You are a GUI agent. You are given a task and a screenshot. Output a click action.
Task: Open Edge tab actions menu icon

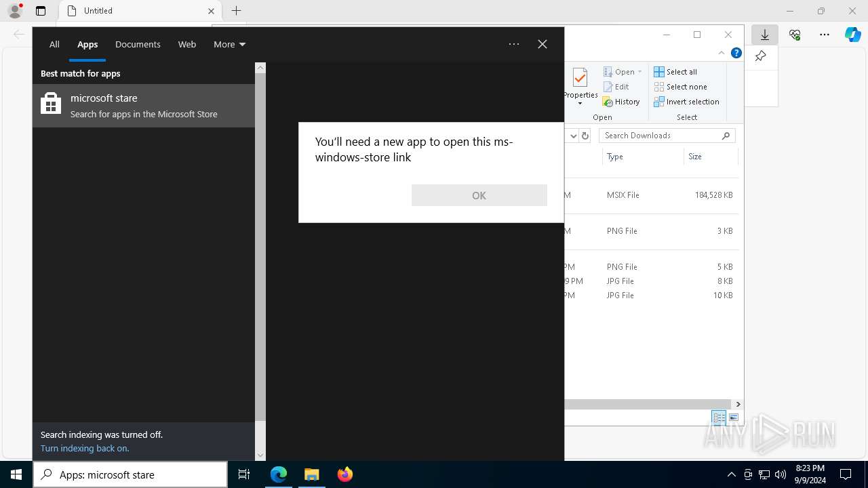(41, 11)
